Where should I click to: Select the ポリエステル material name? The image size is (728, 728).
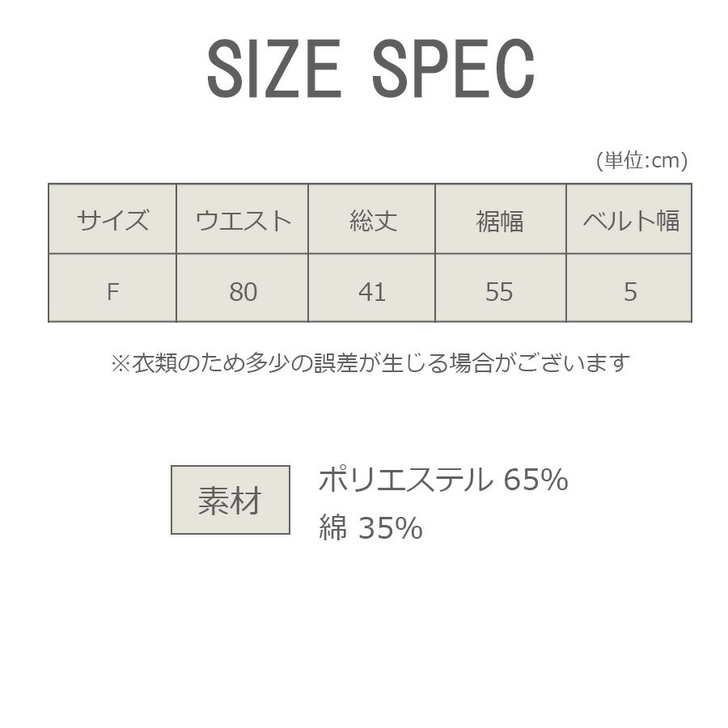point(404,480)
